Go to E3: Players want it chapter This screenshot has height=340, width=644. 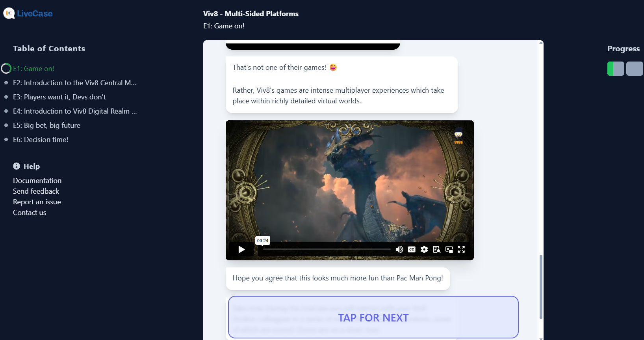tap(59, 97)
